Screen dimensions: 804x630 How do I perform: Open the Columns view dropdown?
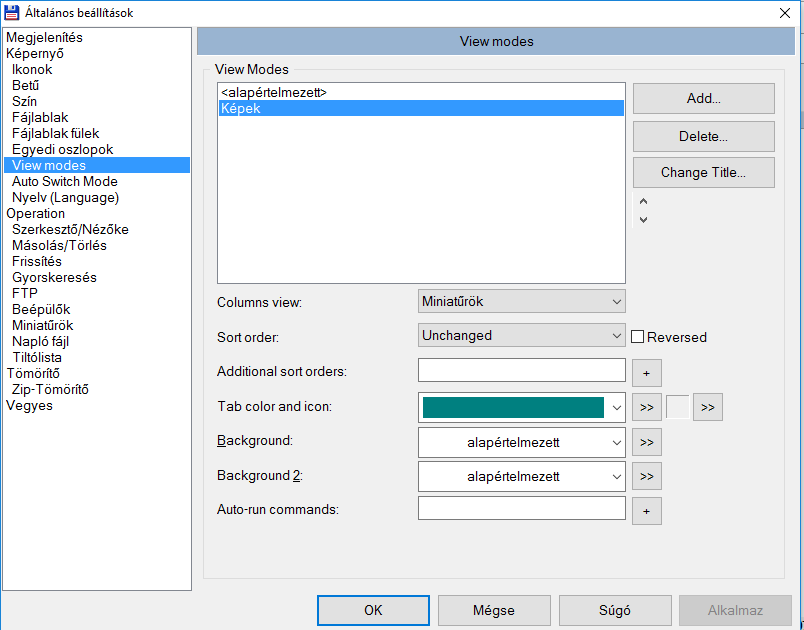(x=521, y=301)
